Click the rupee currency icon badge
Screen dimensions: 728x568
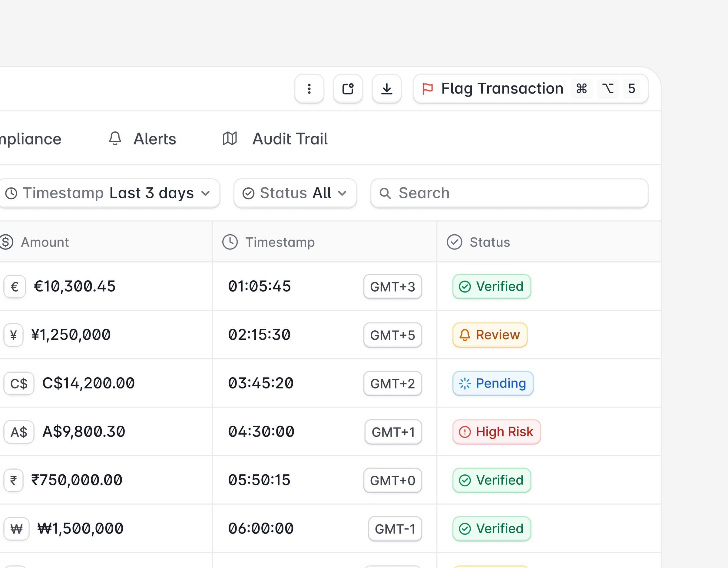click(x=13, y=480)
